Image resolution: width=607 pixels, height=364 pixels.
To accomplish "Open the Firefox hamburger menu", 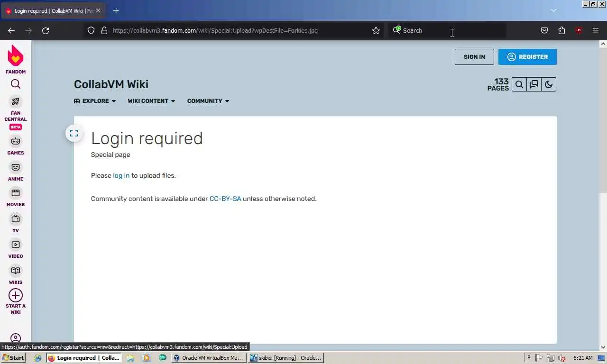I will point(596,30).
